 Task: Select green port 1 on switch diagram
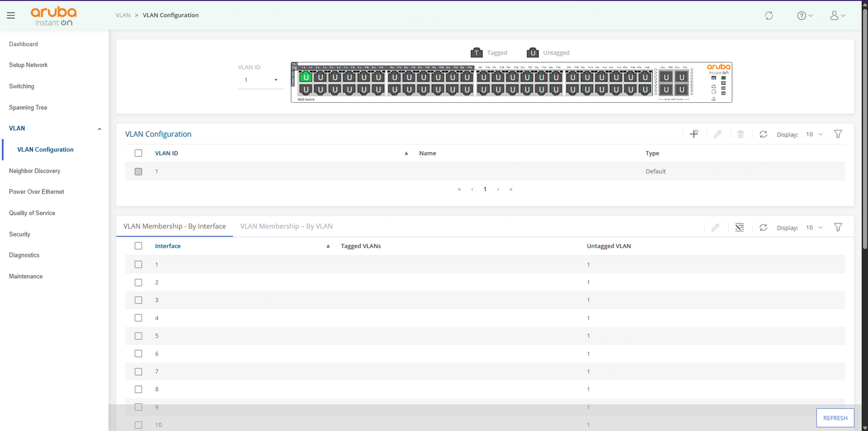coord(306,77)
